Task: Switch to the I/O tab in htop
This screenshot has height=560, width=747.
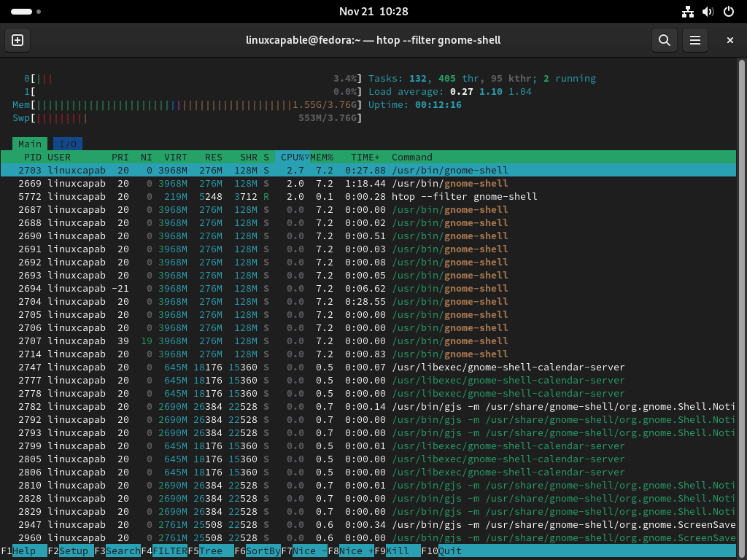Action: 67,144
